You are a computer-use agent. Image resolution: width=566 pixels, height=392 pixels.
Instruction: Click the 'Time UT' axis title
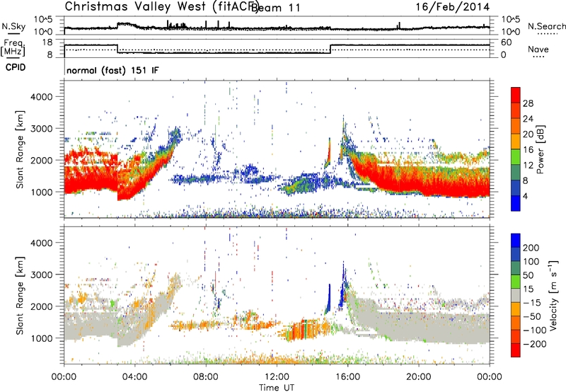tap(277, 388)
